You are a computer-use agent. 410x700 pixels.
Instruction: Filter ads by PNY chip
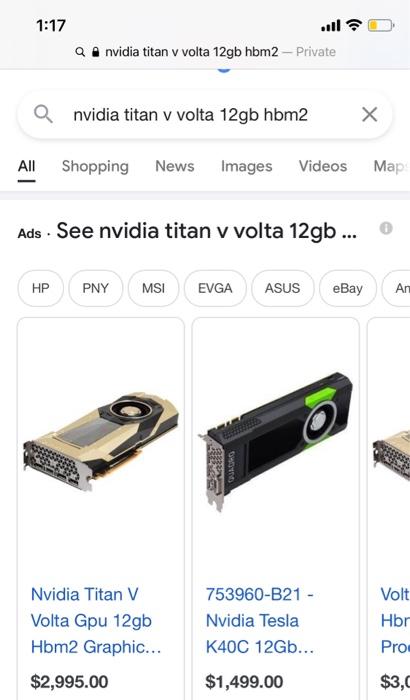click(x=96, y=288)
